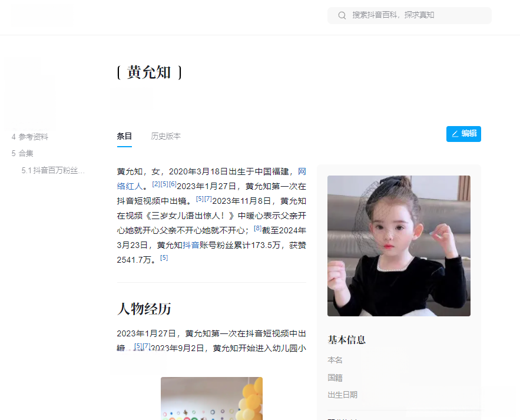This screenshot has height=420, width=520.
Task: Click citation [5] between [2] and [6]
Action: click(x=164, y=184)
